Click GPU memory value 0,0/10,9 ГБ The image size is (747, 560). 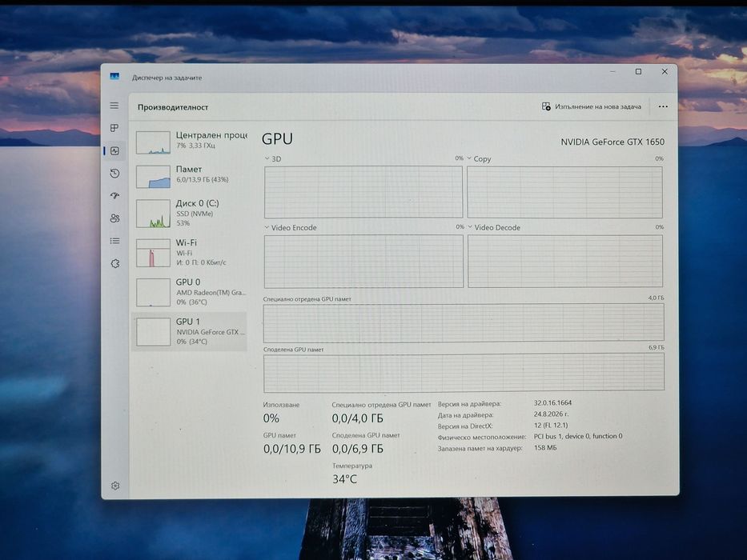292,449
